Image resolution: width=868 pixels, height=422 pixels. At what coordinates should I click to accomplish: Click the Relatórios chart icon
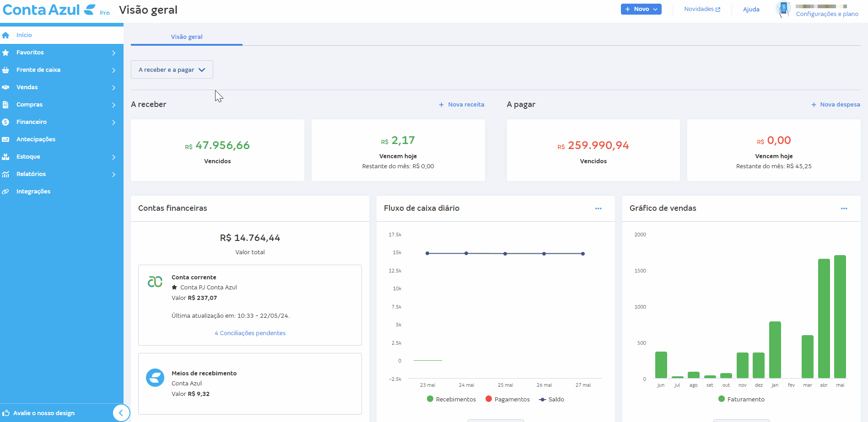[5, 174]
